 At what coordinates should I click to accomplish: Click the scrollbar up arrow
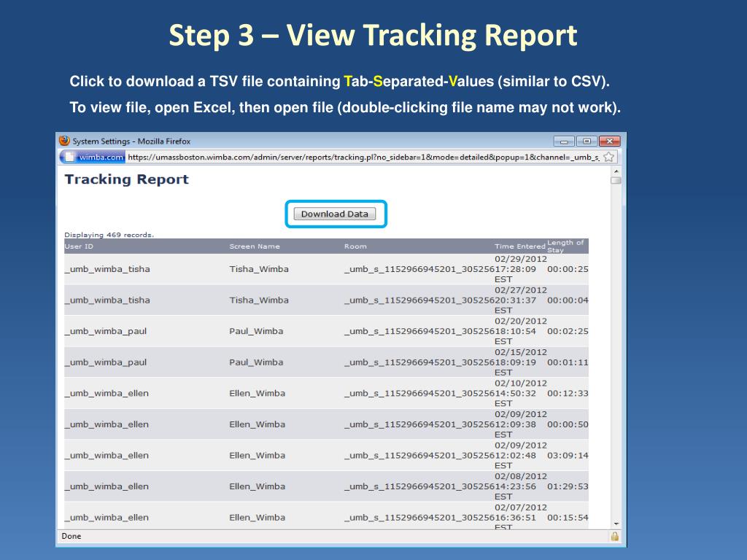coord(616,171)
